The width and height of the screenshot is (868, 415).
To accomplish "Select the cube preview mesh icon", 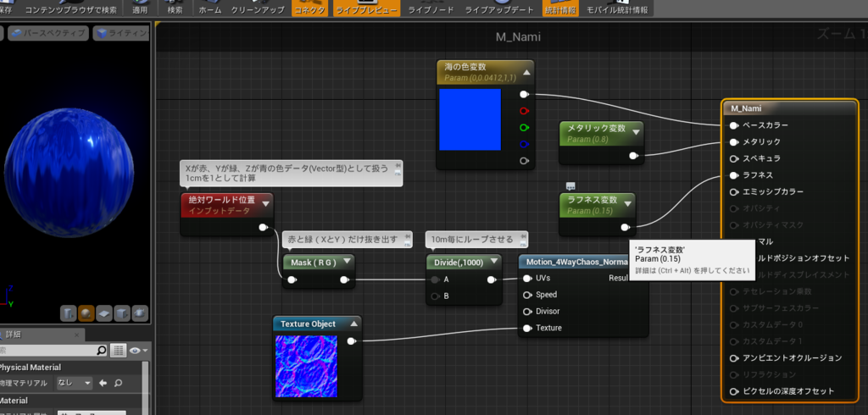I will pos(122,313).
